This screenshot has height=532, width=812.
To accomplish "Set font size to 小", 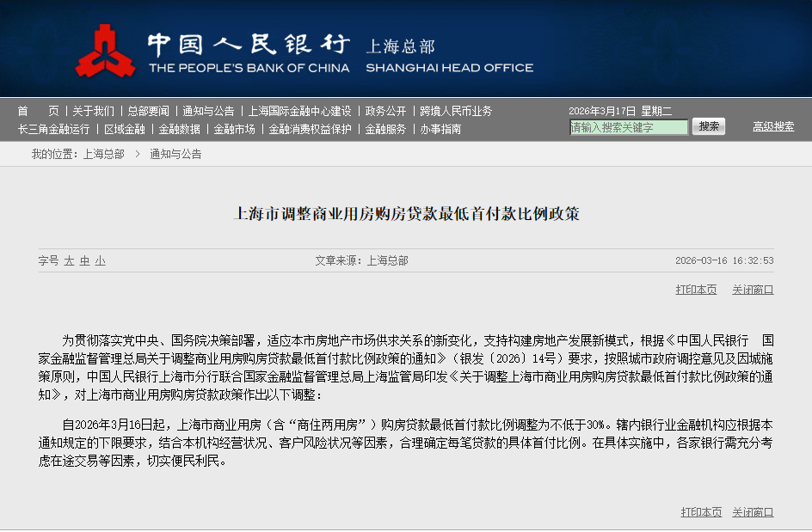I will pyautogui.click(x=101, y=260).
